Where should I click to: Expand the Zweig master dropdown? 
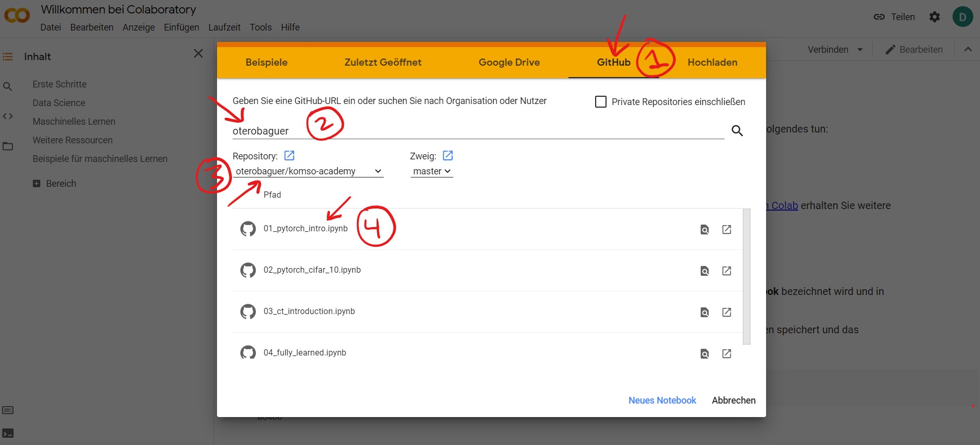tap(431, 171)
